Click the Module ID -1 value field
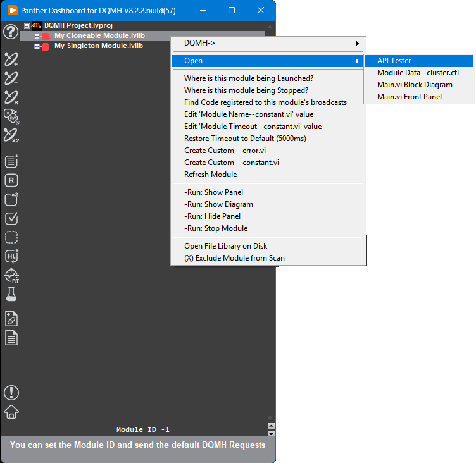476x463 pixels. coord(143,429)
